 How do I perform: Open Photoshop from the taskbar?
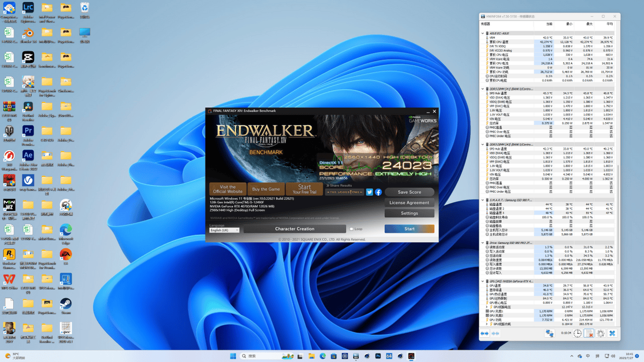coord(378,356)
